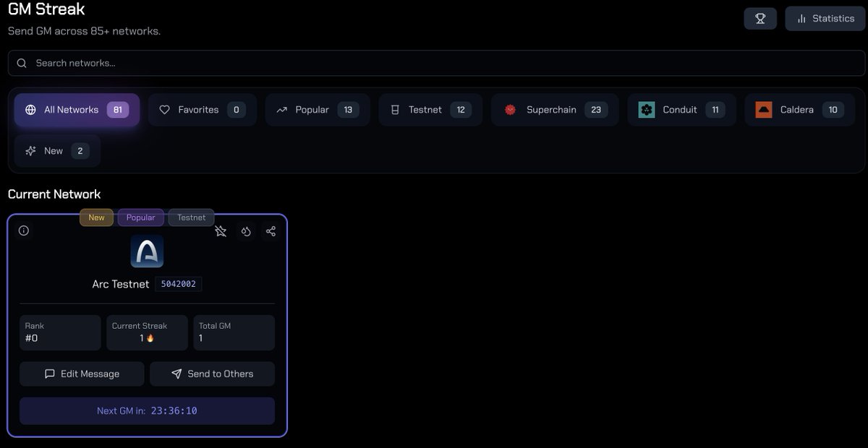Click the Arc Testnet logo
Viewport: 868px width, 448px height.
click(x=147, y=251)
